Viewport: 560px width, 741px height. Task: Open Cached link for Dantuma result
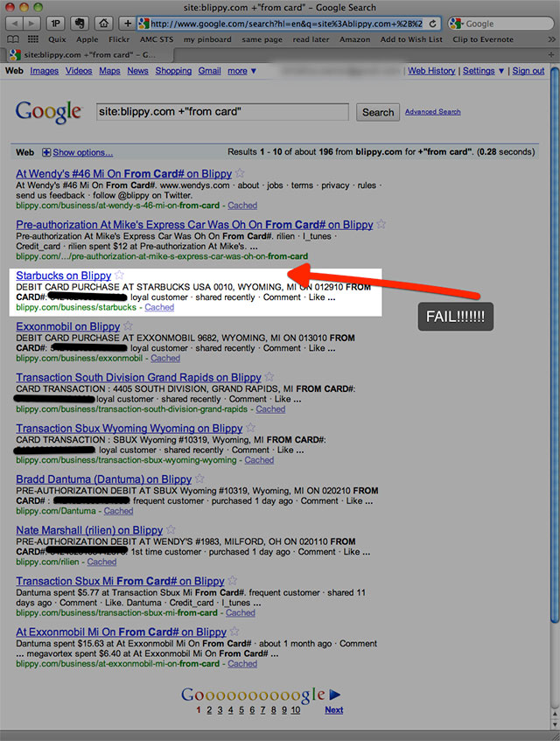[119, 511]
